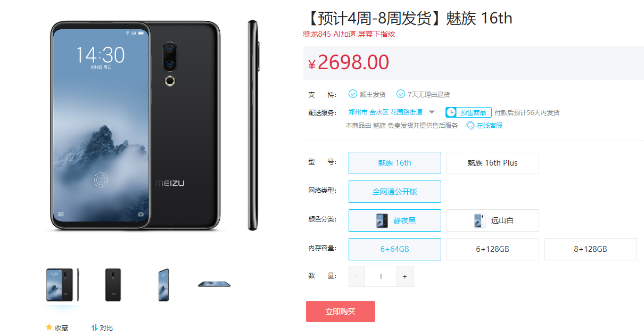Click the Buy Now (立即购买) button
The image size is (644, 336).
click(x=341, y=312)
